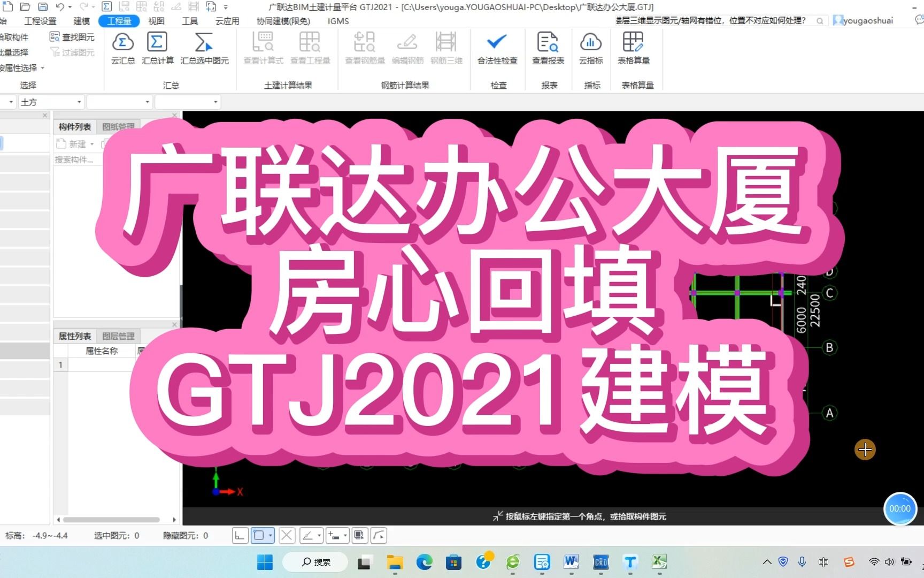Switch to 建模 ribbon tab

point(81,21)
